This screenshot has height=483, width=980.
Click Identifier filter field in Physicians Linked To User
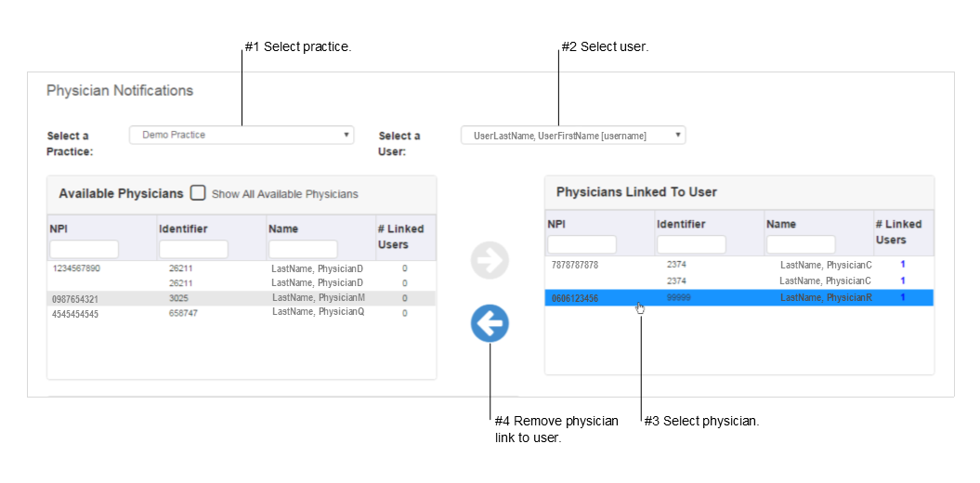[691, 244]
